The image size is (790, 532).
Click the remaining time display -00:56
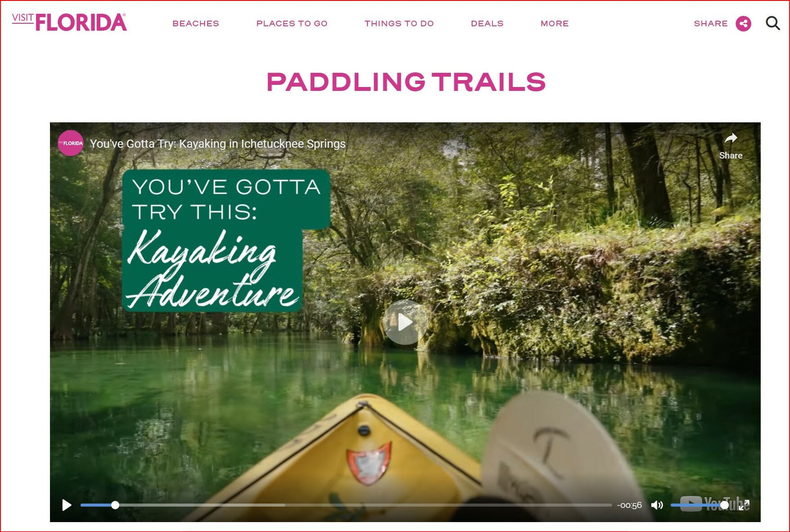[629, 505]
